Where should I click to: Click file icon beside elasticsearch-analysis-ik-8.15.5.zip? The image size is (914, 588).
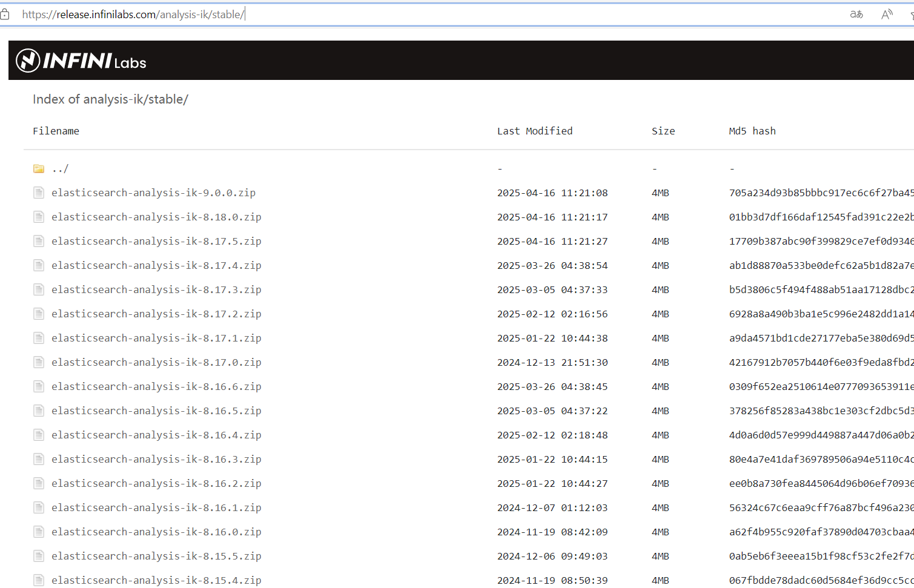coord(39,556)
